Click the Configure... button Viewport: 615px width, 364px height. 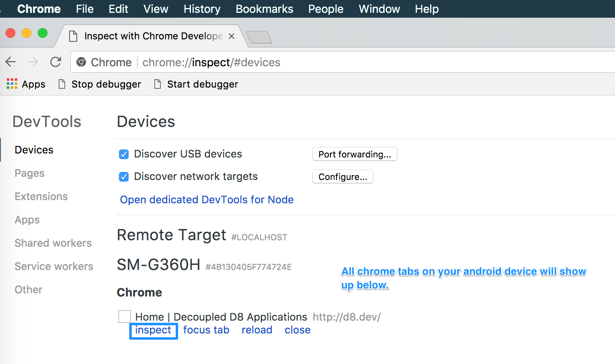pos(343,177)
